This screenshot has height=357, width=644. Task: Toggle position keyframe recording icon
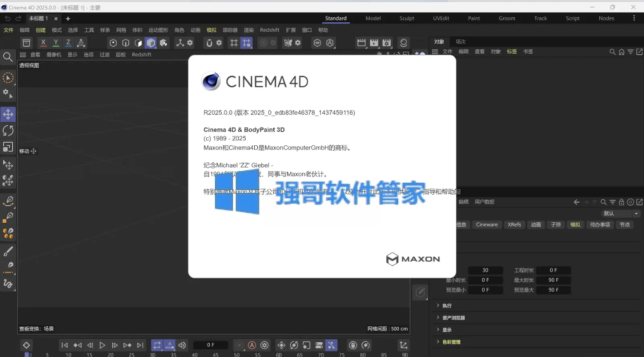[281, 345]
